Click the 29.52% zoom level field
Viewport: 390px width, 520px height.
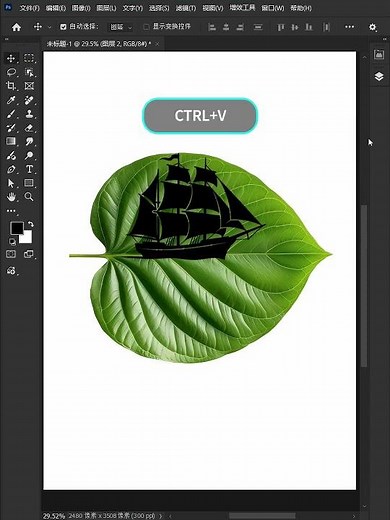pos(54,516)
